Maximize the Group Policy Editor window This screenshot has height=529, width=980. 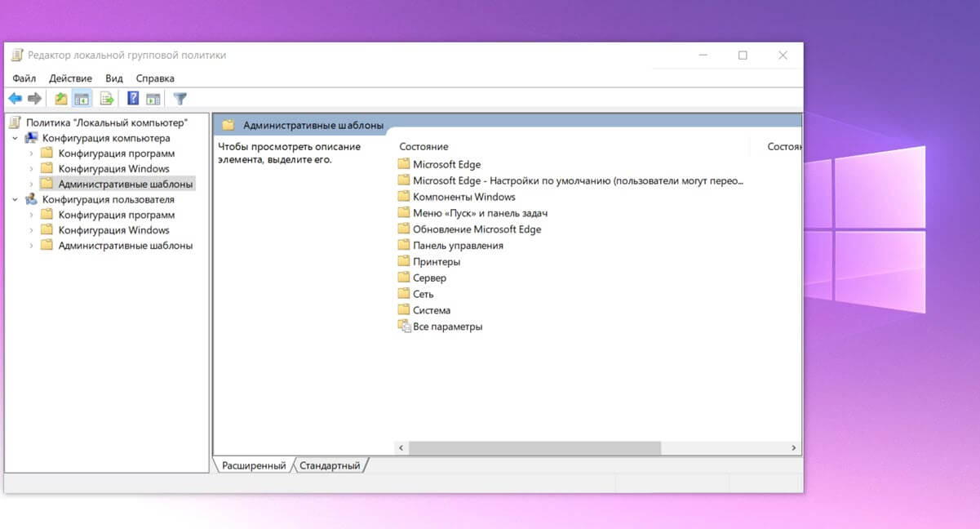pyautogui.click(x=743, y=56)
